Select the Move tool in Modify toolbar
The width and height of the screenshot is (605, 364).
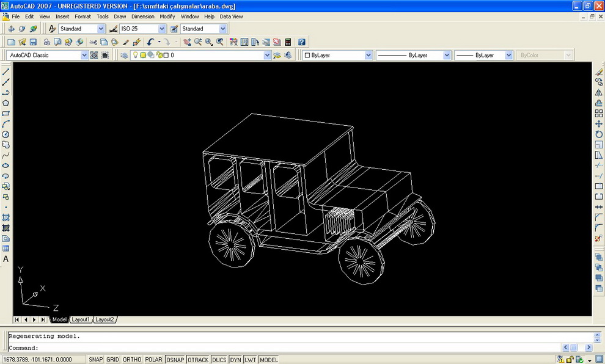[x=598, y=124]
